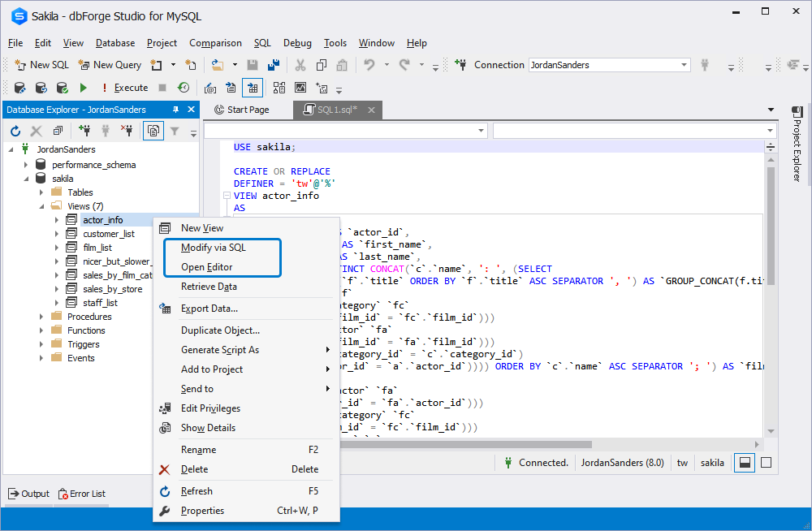
Task: Toggle the highlighted table-with-arrow toolbar button
Action: pos(253,88)
